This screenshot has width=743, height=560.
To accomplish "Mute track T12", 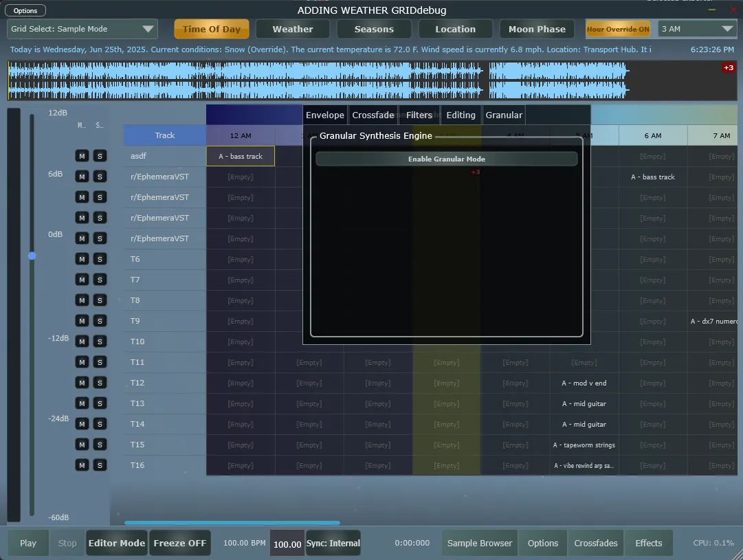I will 82,383.
